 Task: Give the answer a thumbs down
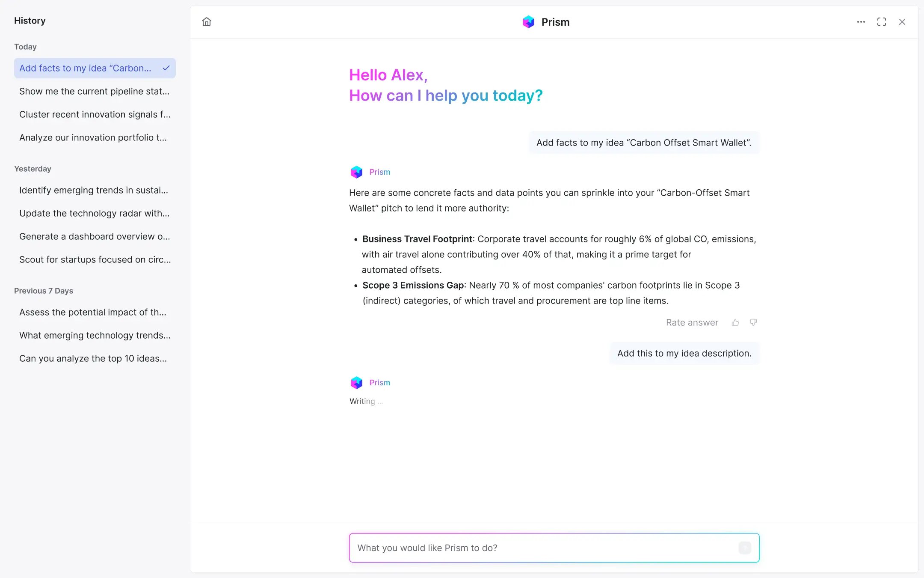(x=753, y=322)
